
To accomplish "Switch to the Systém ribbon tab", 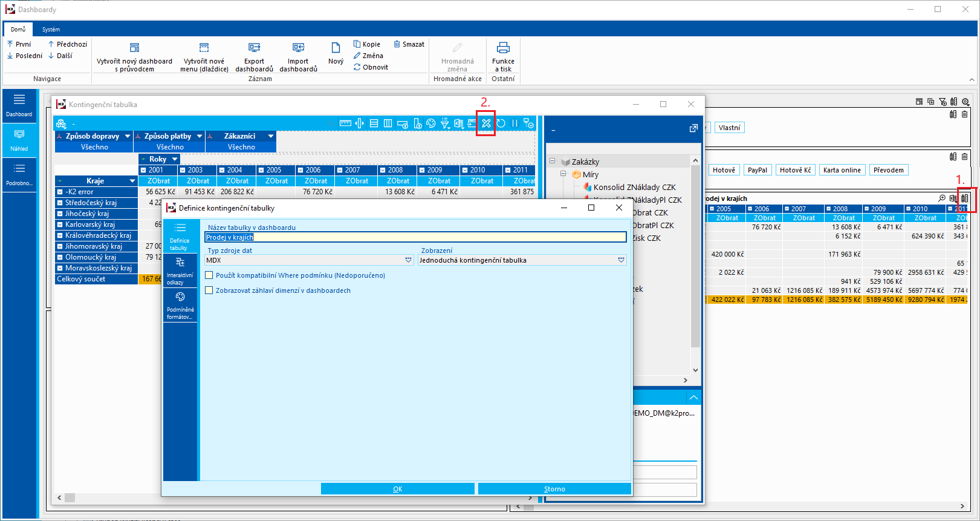I will (x=51, y=29).
